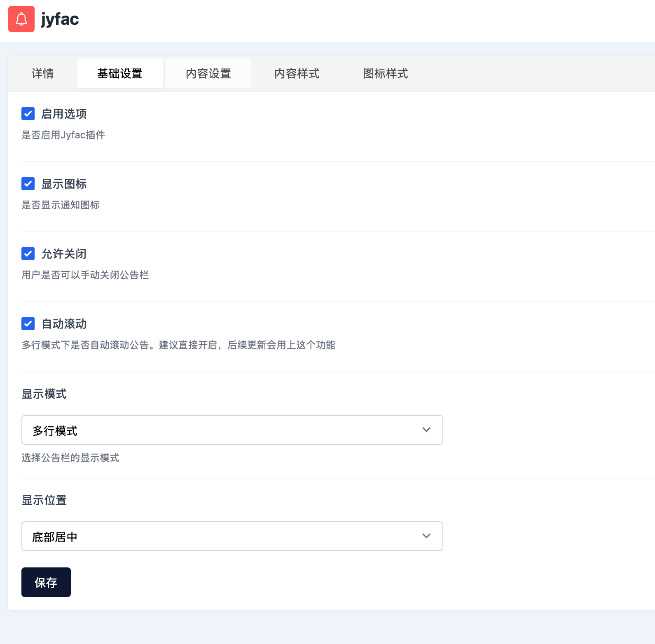Uncheck the 启用选项 checkbox
The image size is (655, 644).
28,114
